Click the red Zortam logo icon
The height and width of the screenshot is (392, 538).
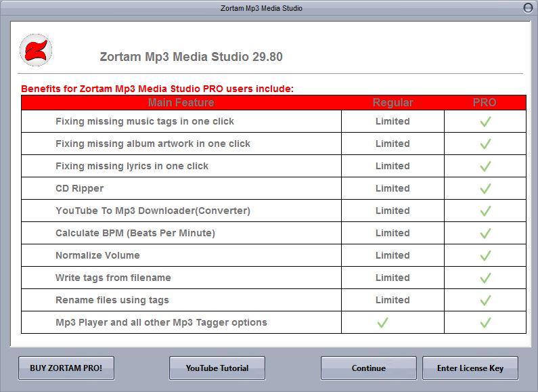(36, 50)
